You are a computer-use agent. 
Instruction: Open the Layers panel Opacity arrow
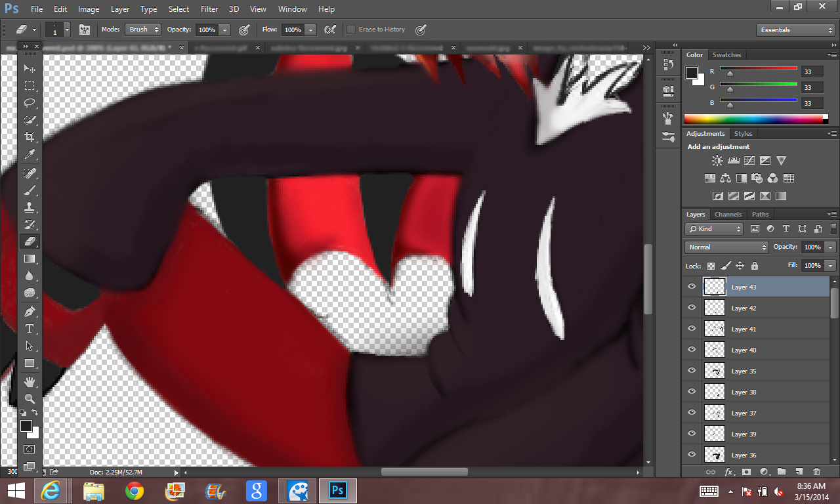[831, 247]
